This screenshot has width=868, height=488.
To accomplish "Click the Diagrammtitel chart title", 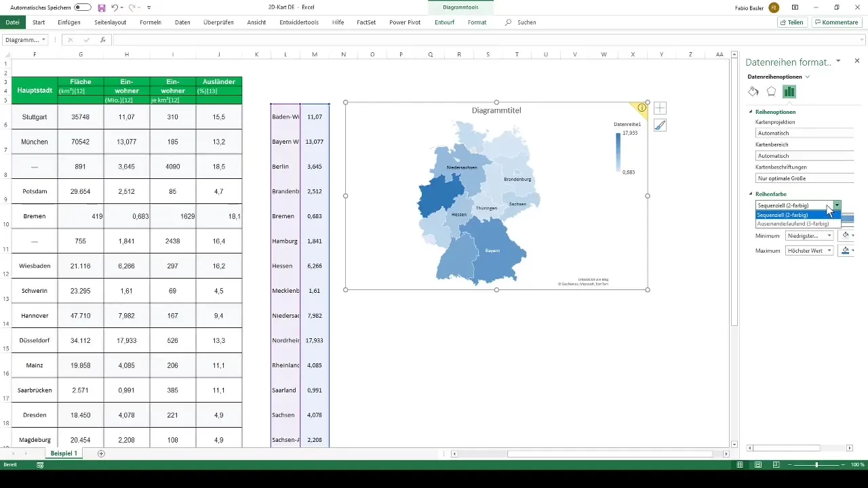I will pyautogui.click(x=496, y=110).
